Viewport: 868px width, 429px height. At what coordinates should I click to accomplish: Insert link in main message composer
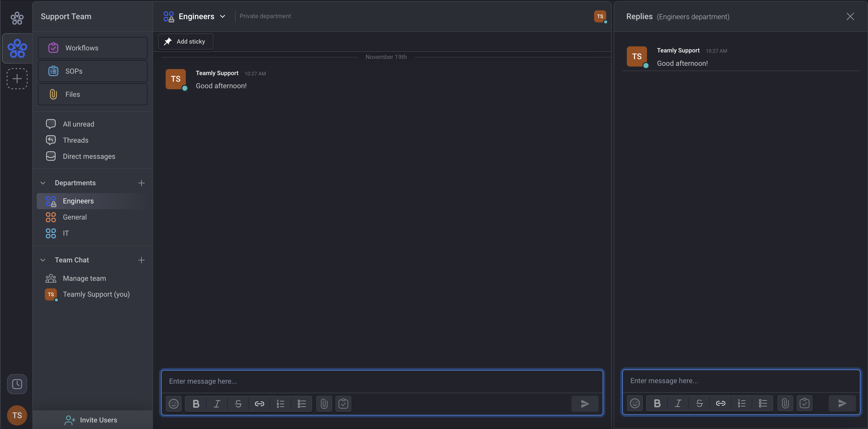click(259, 404)
